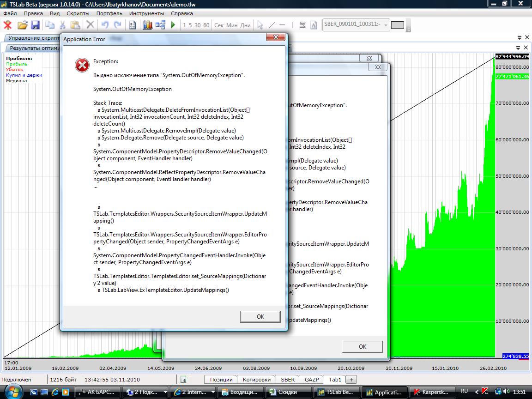Switch to the GAZP tab
The width and height of the screenshot is (532, 399).
311,379
